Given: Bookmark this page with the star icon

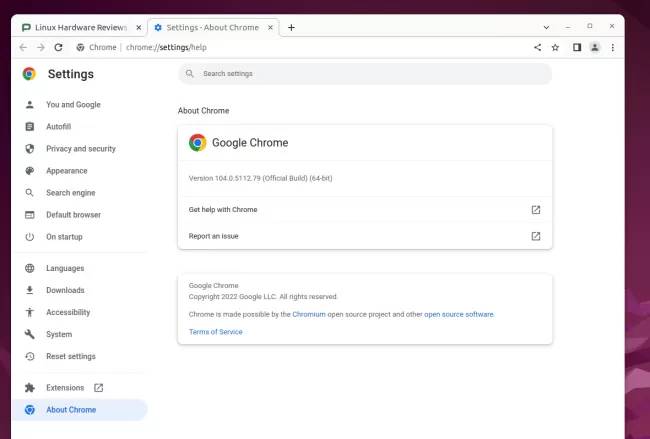Looking at the screenshot, I should point(555,47).
